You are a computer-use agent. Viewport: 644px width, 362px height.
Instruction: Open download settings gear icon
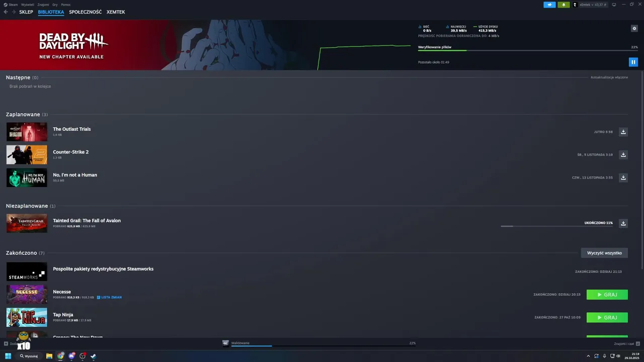click(x=634, y=28)
